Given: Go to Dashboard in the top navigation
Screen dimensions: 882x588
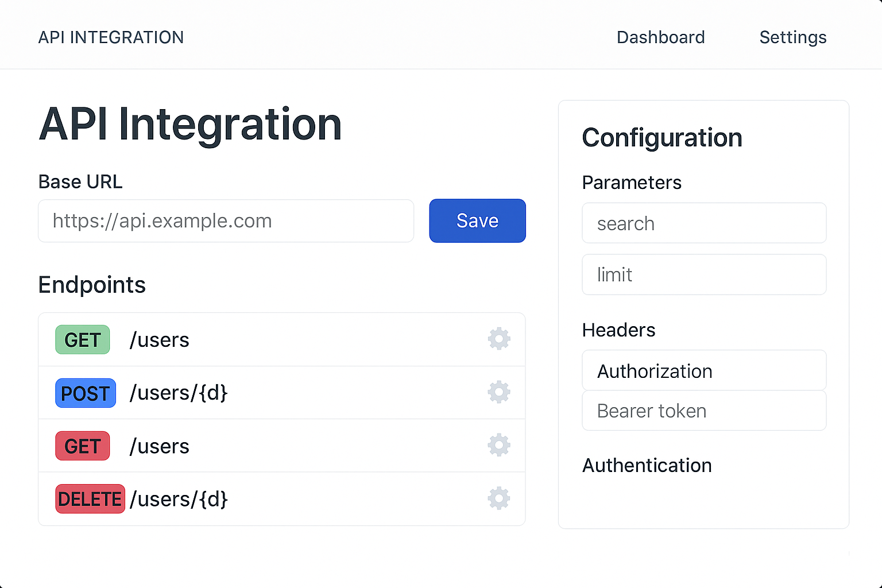Looking at the screenshot, I should (x=660, y=37).
